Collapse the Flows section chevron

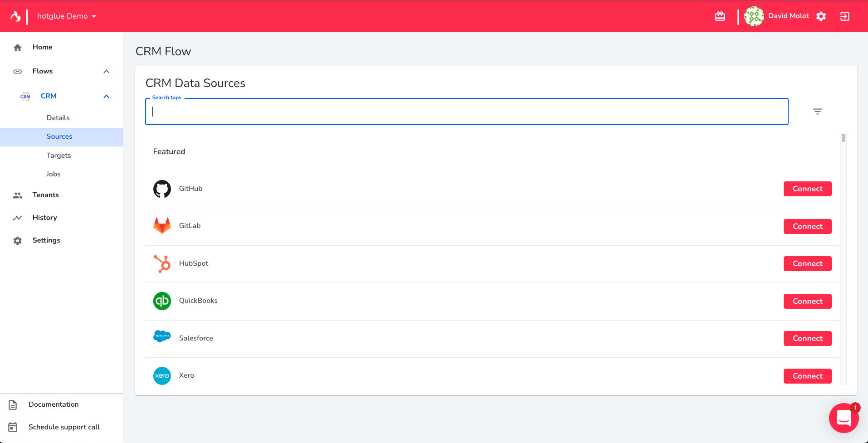point(107,71)
